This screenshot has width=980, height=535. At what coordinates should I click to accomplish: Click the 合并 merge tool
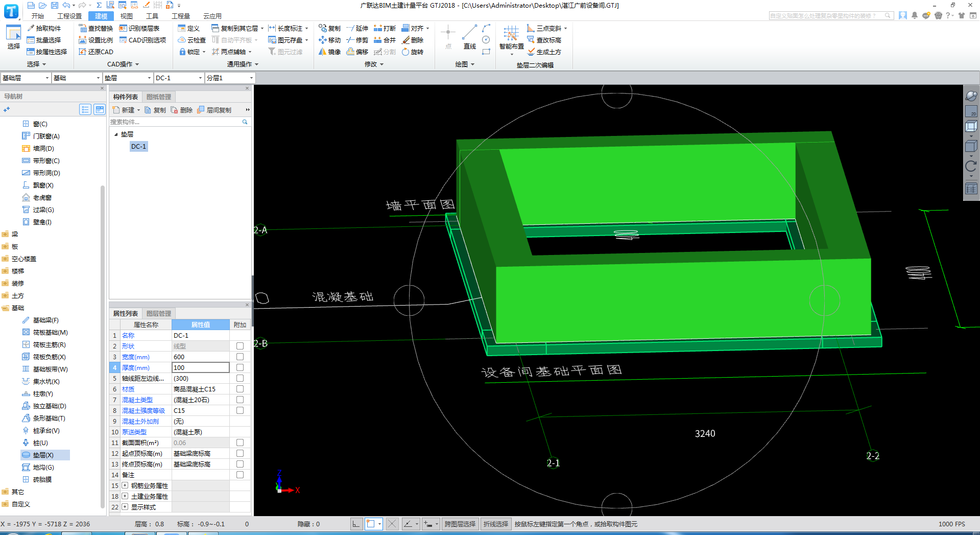[385, 40]
